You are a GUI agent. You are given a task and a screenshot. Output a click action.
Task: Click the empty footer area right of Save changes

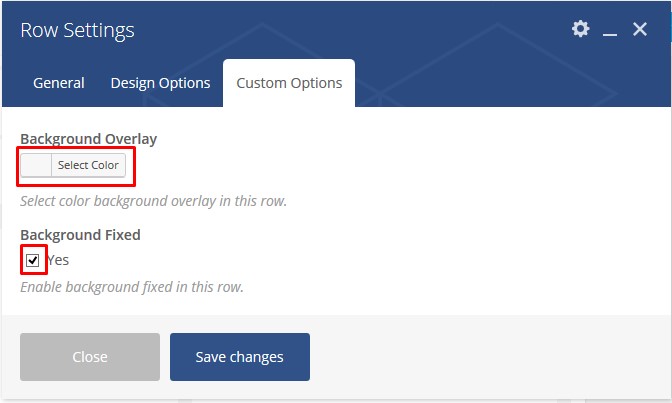(x=489, y=357)
